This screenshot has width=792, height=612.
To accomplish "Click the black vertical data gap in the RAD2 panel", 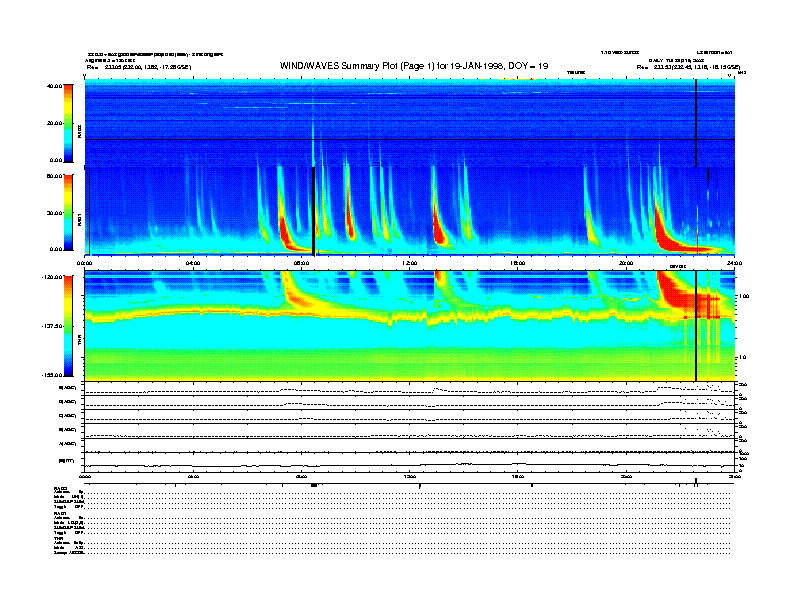I will [x=696, y=123].
